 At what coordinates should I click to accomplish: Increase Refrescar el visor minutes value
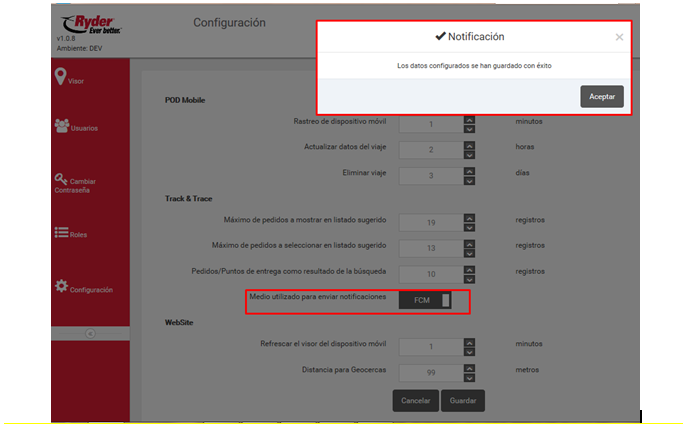(x=469, y=342)
